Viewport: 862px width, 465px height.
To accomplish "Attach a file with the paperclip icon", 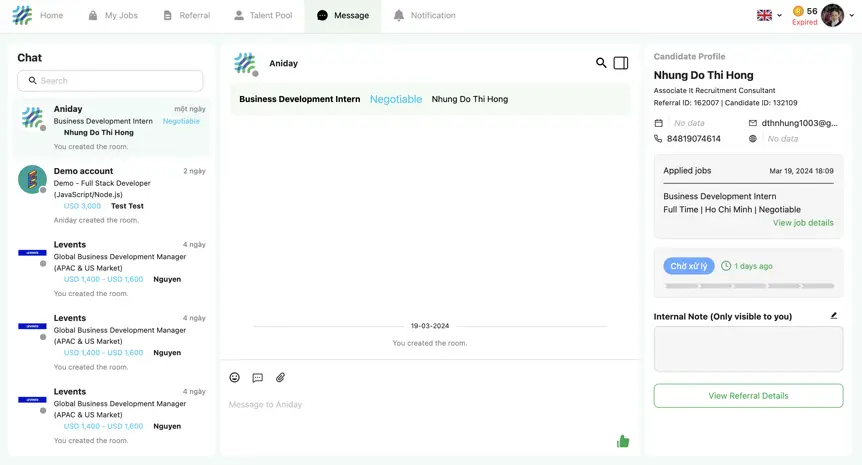I will [x=280, y=377].
